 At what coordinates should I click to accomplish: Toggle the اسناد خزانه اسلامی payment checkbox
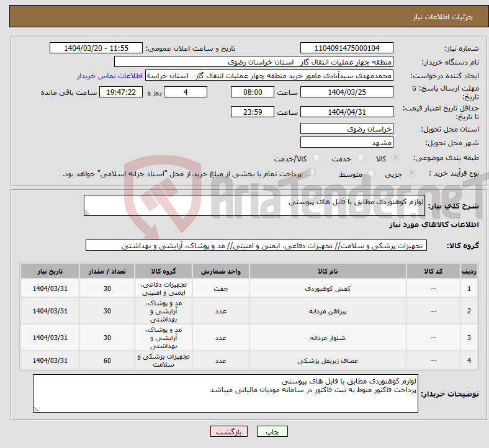(x=311, y=172)
